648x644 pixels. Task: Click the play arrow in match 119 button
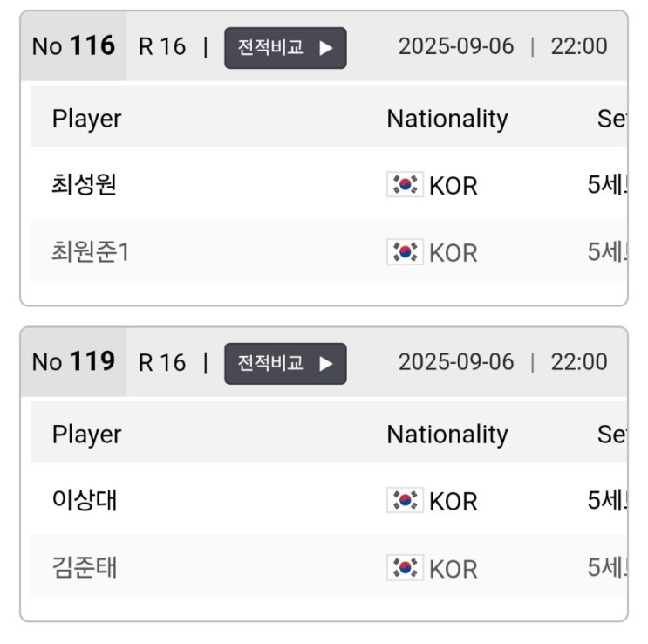[325, 364]
